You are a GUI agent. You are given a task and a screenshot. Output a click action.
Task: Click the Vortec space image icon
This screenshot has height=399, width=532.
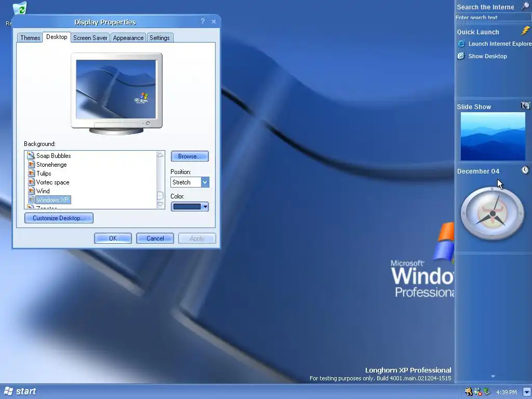[31, 182]
